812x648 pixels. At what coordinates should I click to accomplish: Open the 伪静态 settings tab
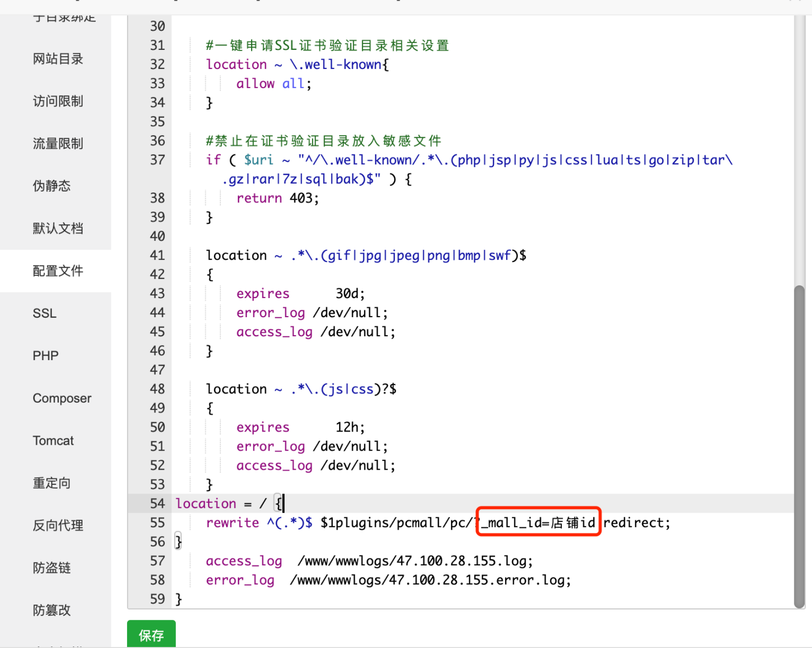click(52, 186)
